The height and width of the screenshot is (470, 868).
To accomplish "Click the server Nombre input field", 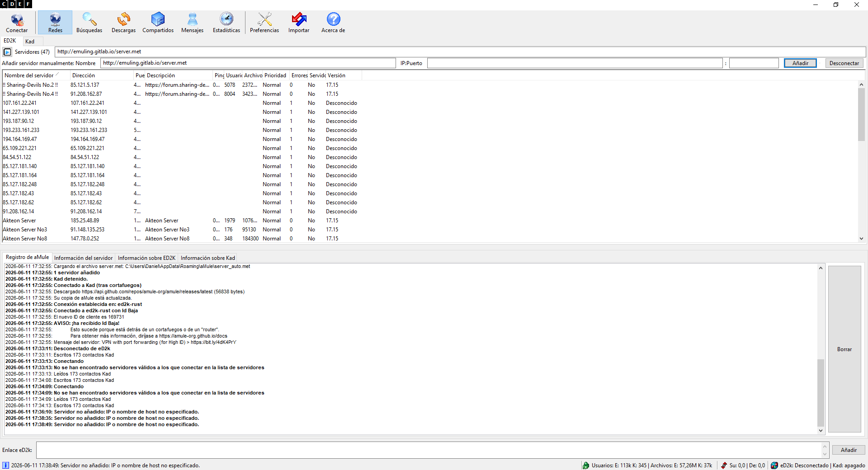I will pos(248,63).
